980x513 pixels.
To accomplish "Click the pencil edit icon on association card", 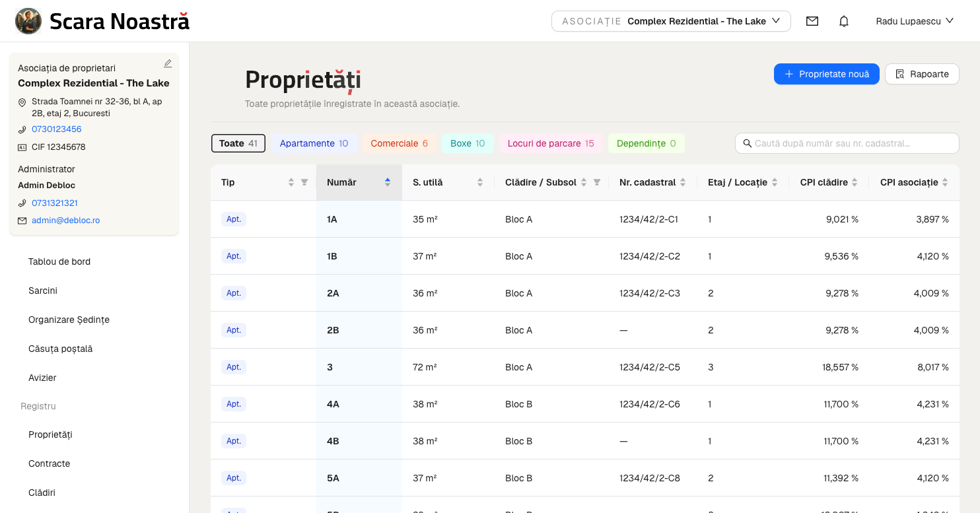I will [168, 63].
